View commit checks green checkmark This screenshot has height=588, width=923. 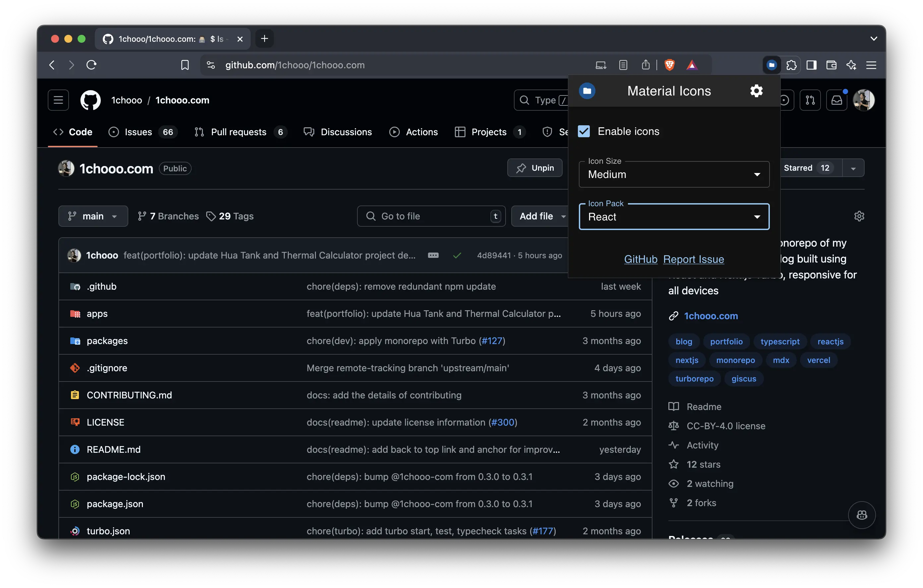click(457, 255)
